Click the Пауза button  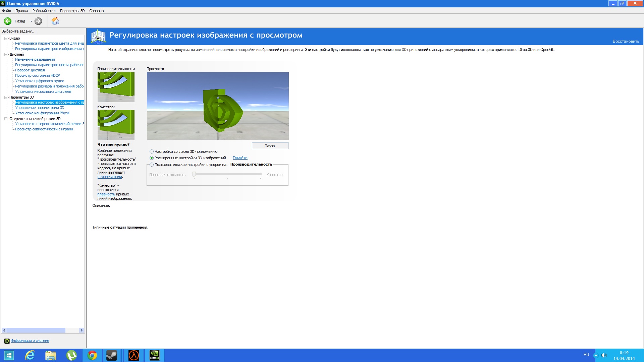(x=270, y=146)
